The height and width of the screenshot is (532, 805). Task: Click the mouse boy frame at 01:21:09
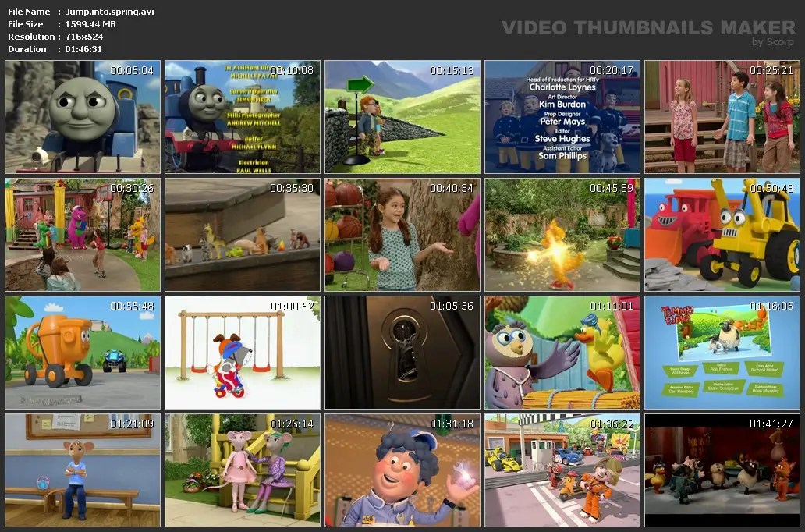[x=83, y=470]
